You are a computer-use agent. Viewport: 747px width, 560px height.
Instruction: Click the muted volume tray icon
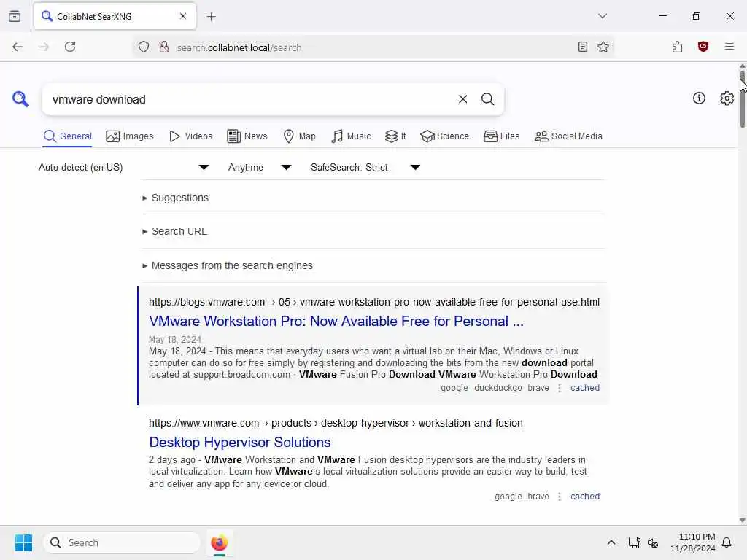click(653, 542)
